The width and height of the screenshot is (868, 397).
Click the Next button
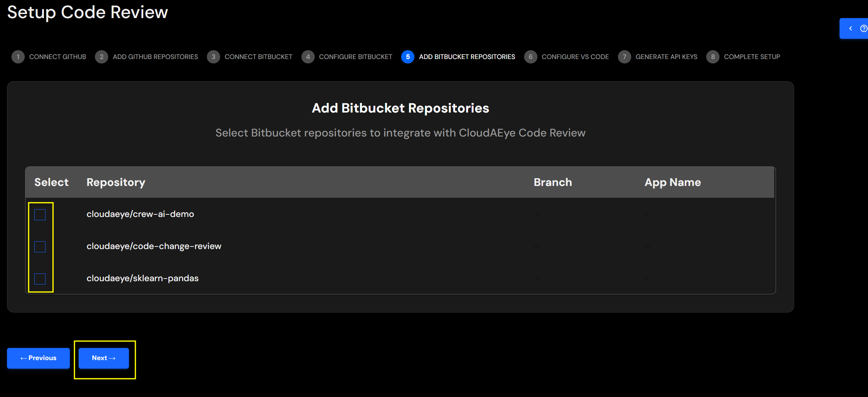click(x=103, y=358)
